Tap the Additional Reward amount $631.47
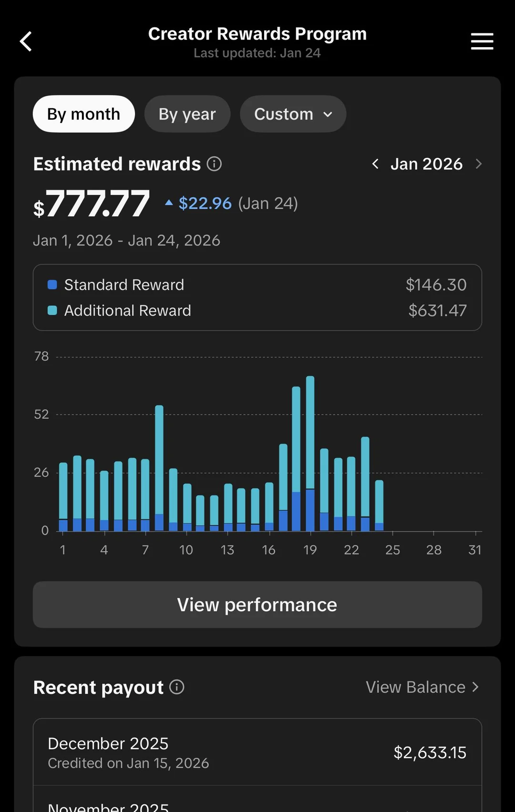Viewport: 515px width, 812px height. (437, 311)
